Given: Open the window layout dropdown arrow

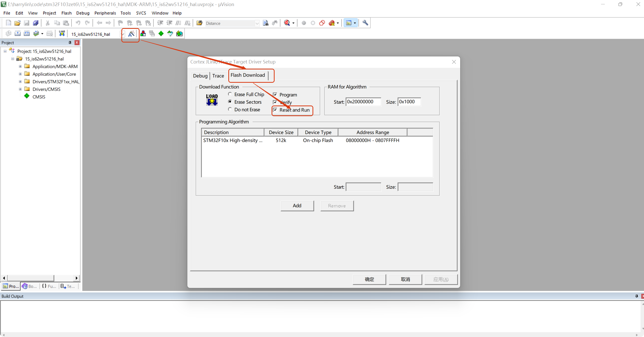Looking at the screenshot, I should coord(355,23).
